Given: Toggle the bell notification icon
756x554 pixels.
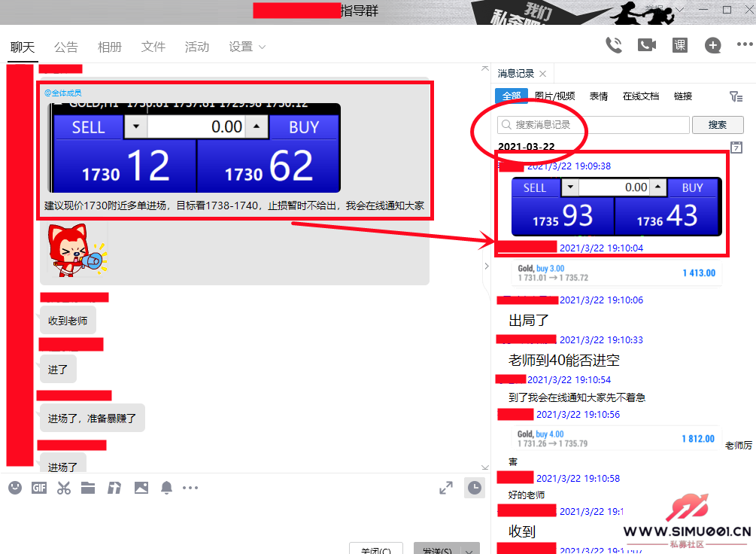Looking at the screenshot, I should (x=166, y=488).
